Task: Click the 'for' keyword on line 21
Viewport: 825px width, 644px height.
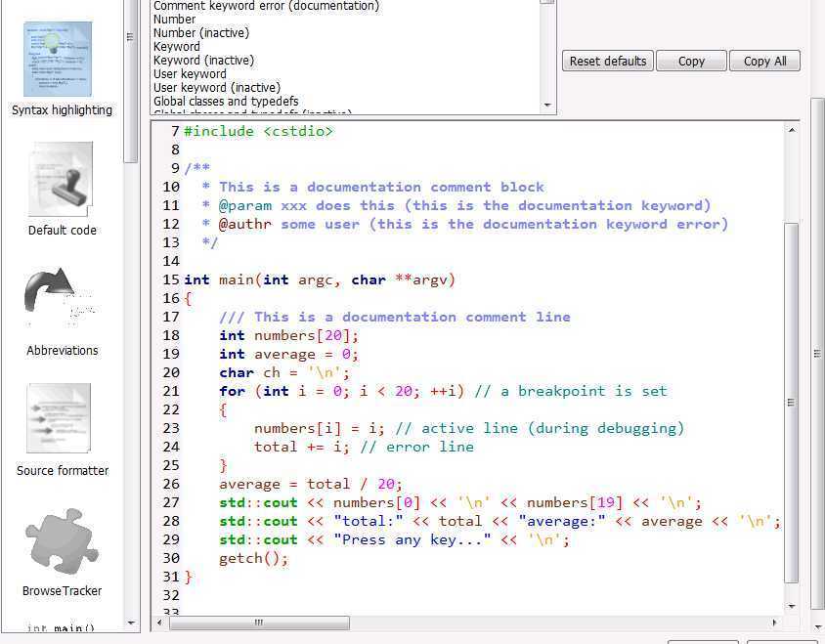Action: coord(232,391)
